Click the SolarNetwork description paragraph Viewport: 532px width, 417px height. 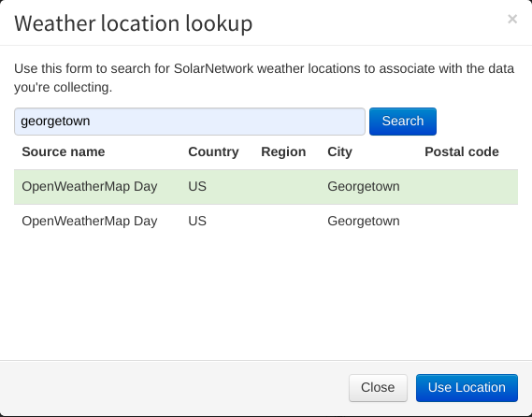(264, 78)
